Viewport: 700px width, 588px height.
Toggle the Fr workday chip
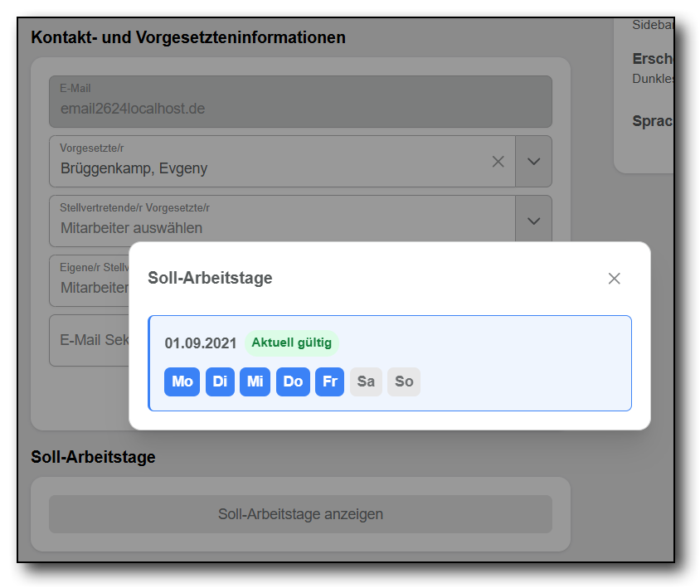pyautogui.click(x=329, y=381)
